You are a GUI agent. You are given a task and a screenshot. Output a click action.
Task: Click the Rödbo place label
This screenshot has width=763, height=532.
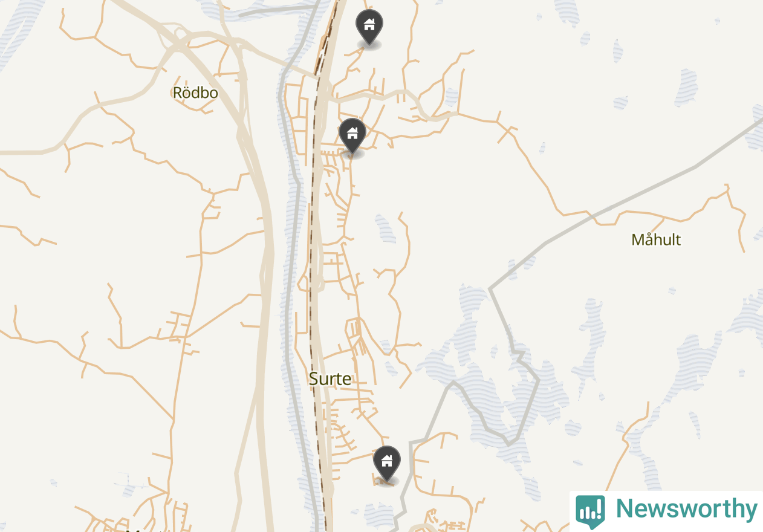pyautogui.click(x=195, y=92)
